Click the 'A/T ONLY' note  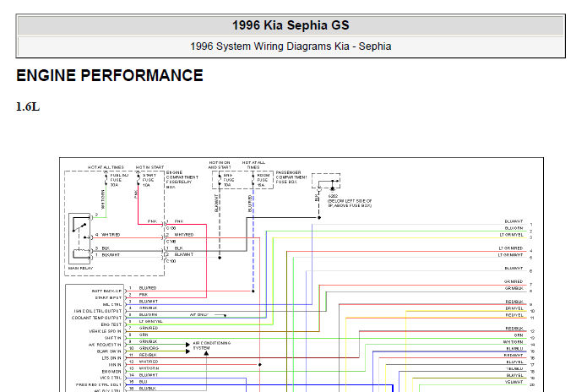coord(199,315)
